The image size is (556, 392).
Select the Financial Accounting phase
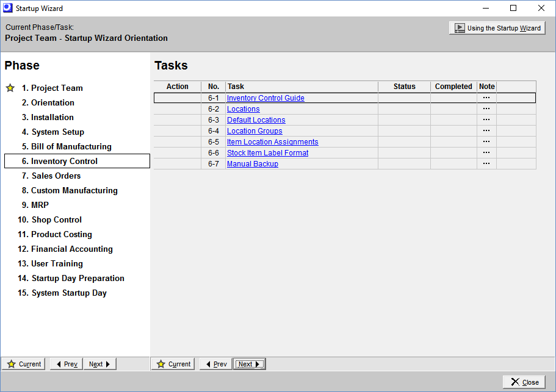point(71,249)
